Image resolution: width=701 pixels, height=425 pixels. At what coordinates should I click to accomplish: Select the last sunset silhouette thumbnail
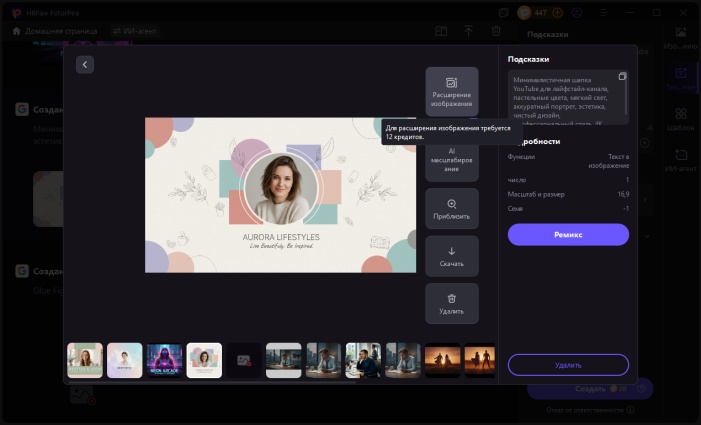481,360
